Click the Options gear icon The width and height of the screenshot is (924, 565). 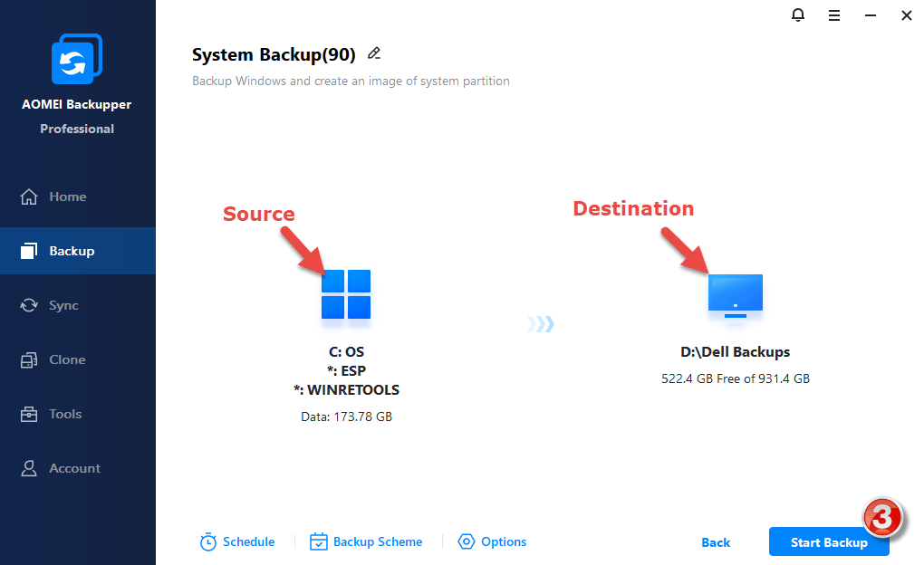467,542
